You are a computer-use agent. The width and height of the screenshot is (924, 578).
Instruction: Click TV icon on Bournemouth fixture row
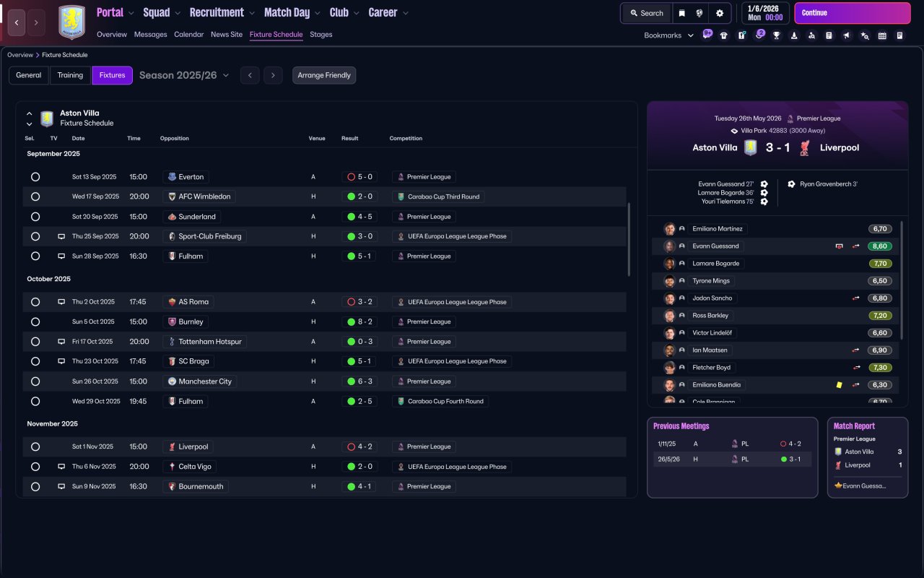61,487
